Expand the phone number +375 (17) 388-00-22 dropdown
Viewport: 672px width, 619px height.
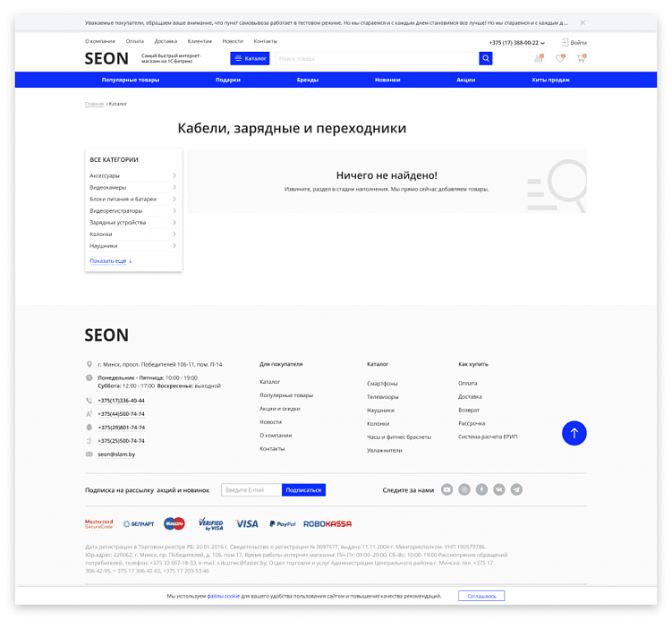pos(542,43)
